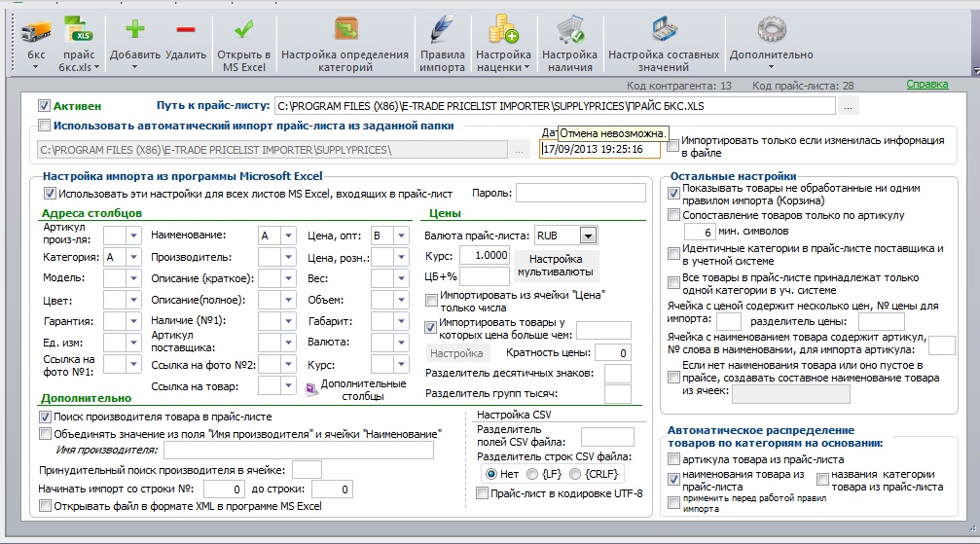Enable артикула товара из прайс-листа checkbox
The image size is (980, 544).
coord(673,459)
